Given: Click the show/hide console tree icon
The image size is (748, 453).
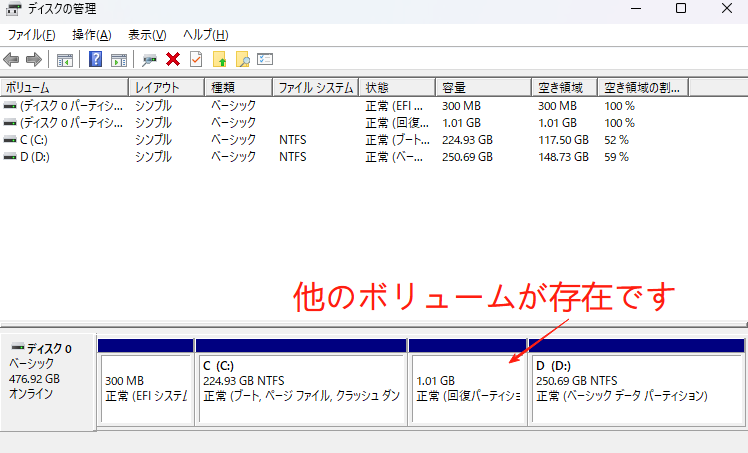Looking at the screenshot, I should point(65,59).
